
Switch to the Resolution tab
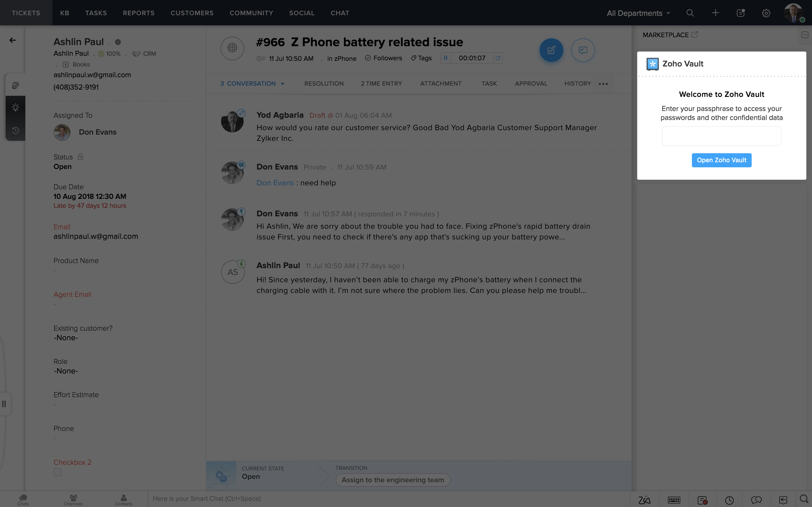[324, 83]
